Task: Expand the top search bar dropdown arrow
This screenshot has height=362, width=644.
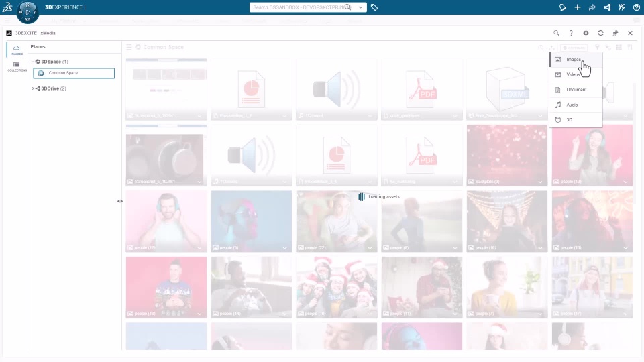Action: 360,7
